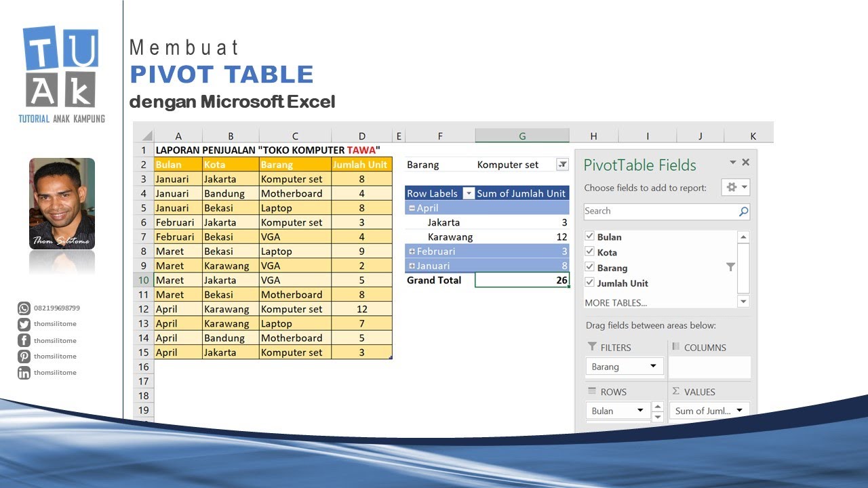The width and height of the screenshot is (868, 488).
Task: Select column G header
Action: (x=522, y=136)
